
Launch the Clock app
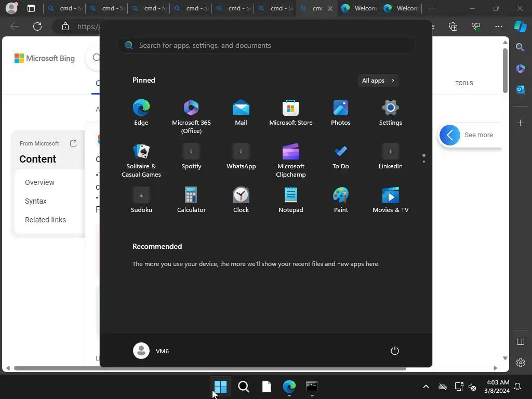(241, 200)
